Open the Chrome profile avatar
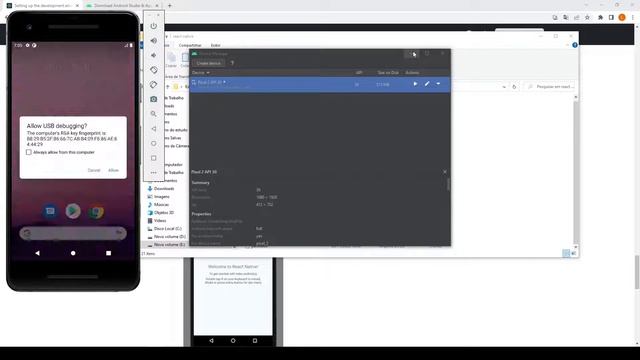 tap(622, 18)
